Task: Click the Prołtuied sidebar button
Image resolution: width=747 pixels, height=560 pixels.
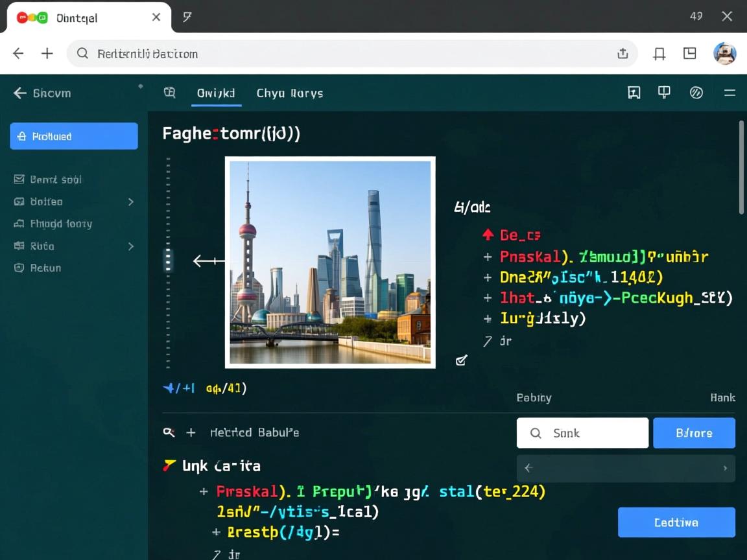Action: (x=74, y=136)
